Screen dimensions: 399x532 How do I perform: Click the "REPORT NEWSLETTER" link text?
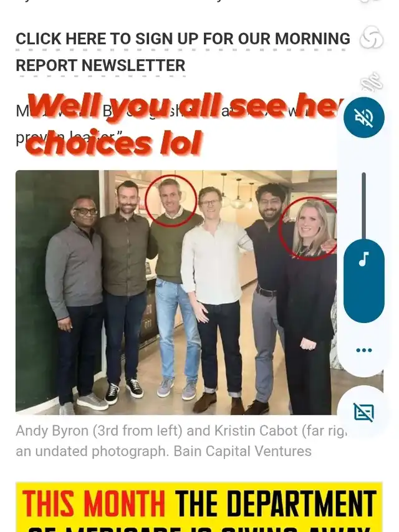[x=100, y=65]
